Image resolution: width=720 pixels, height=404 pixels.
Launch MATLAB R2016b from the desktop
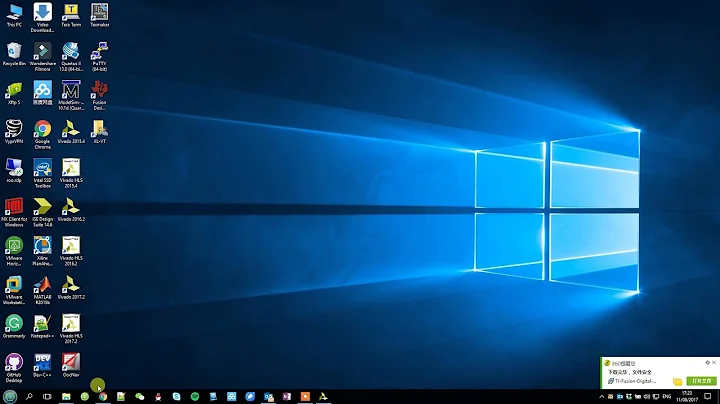click(42, 290)
